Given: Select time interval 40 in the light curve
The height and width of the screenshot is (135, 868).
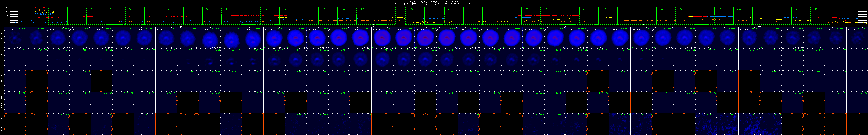Looking at the screenshot, I should (x=820, y=16).
